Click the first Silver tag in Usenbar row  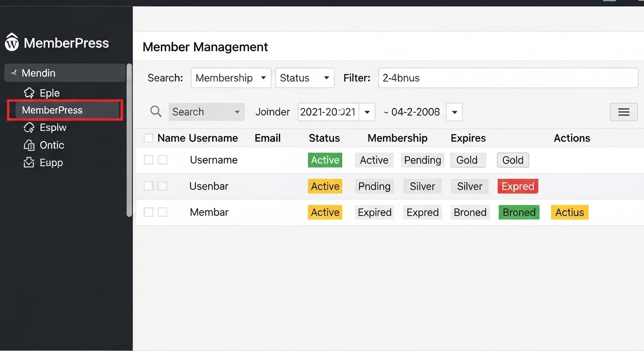(x=422, y=186)
